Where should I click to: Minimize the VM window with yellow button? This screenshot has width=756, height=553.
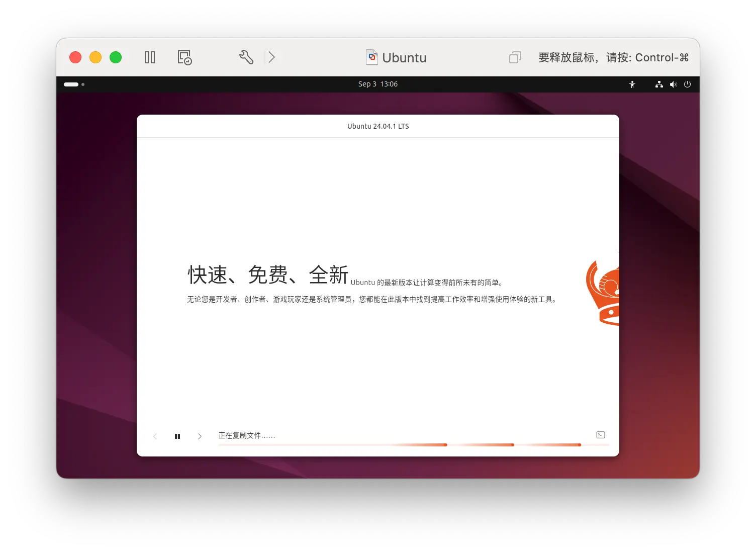click(x=96, y=57)
